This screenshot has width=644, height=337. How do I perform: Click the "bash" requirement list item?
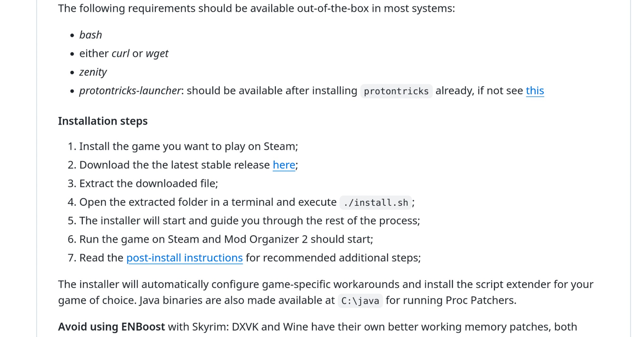(91, 35)
